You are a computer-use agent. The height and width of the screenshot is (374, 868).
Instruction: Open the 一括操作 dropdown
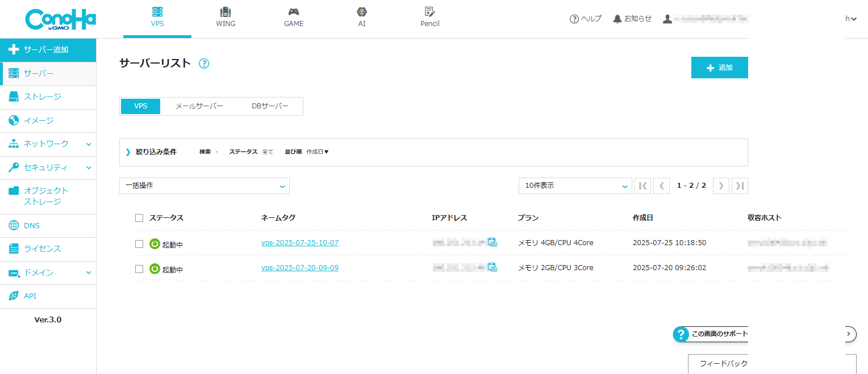tap(205, 186)
